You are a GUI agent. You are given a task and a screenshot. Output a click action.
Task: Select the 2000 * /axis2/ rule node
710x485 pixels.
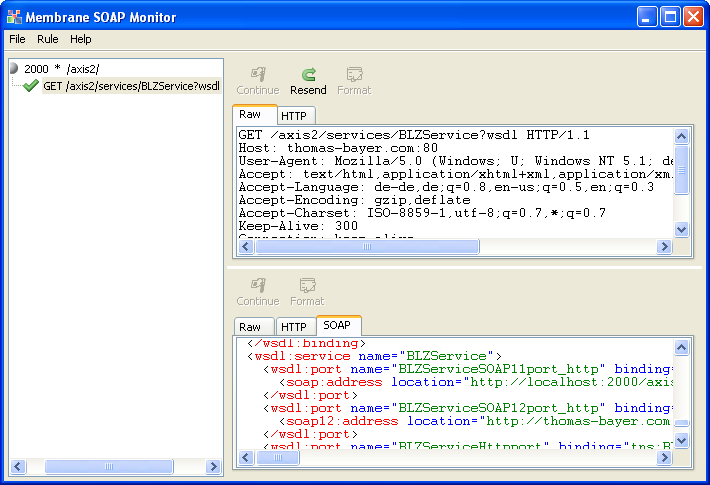62,69
